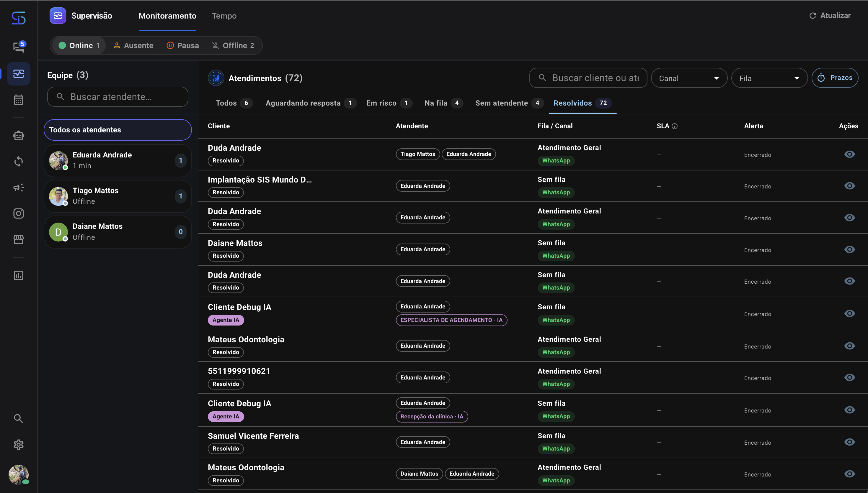View the Samuel Vicente Ferreira ticket eye icon
This screenshot has width=868, height=493.
pyautogui.click(x=849, y=442)
